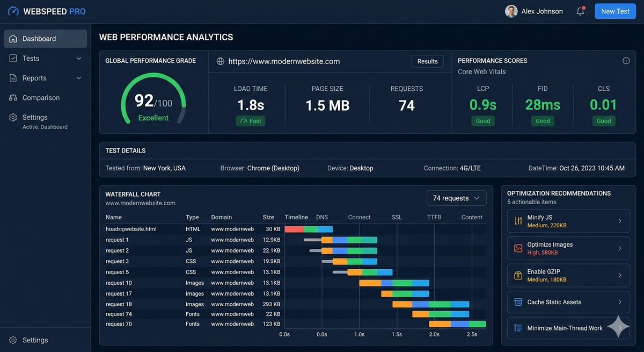Open the Minify JS recommendation
Screen dimensions: 644x352
point(568,221)
